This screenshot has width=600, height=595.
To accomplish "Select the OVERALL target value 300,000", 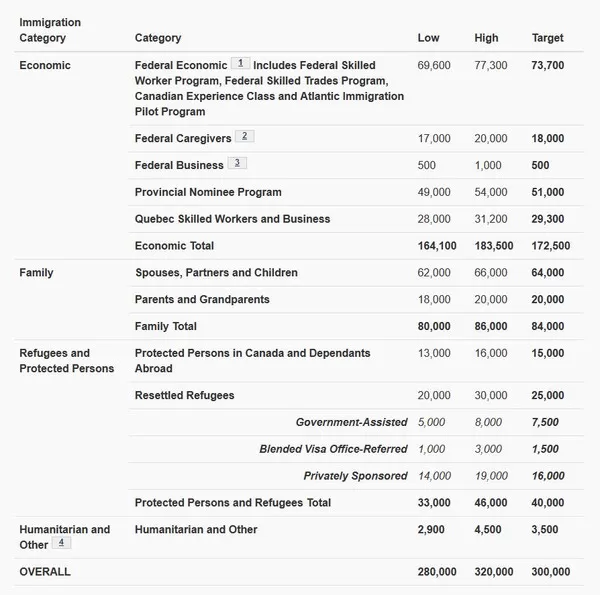I will coord(551,572).
